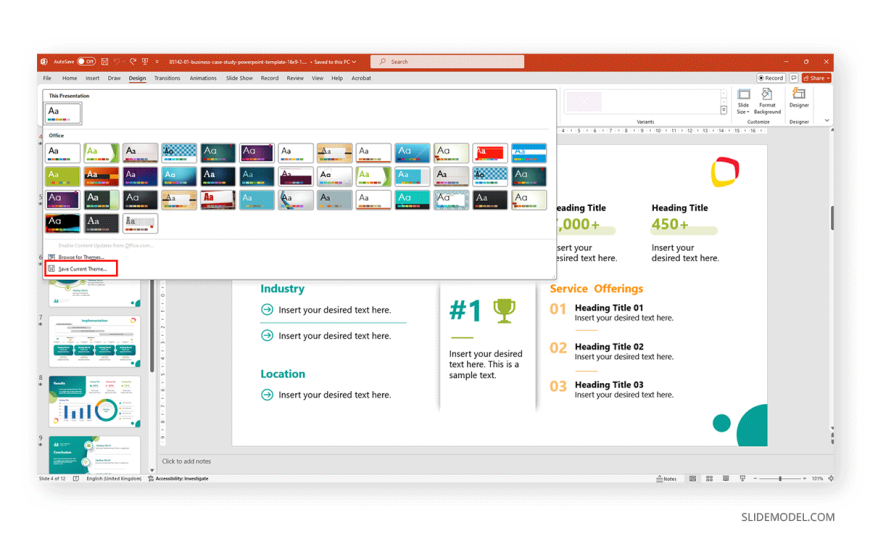This screenshot has height=539, width=870.
Task: Open the Review tab
Action: click(295, 78)
